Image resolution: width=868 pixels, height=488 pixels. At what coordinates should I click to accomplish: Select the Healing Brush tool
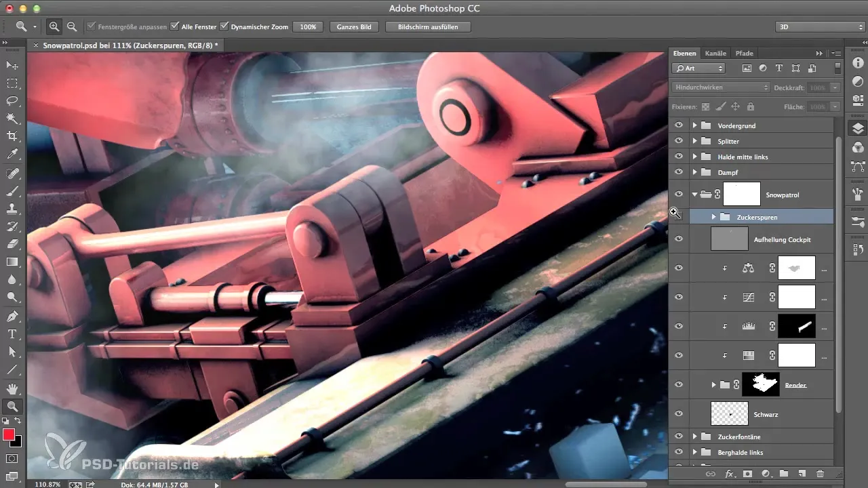[12, 173]
